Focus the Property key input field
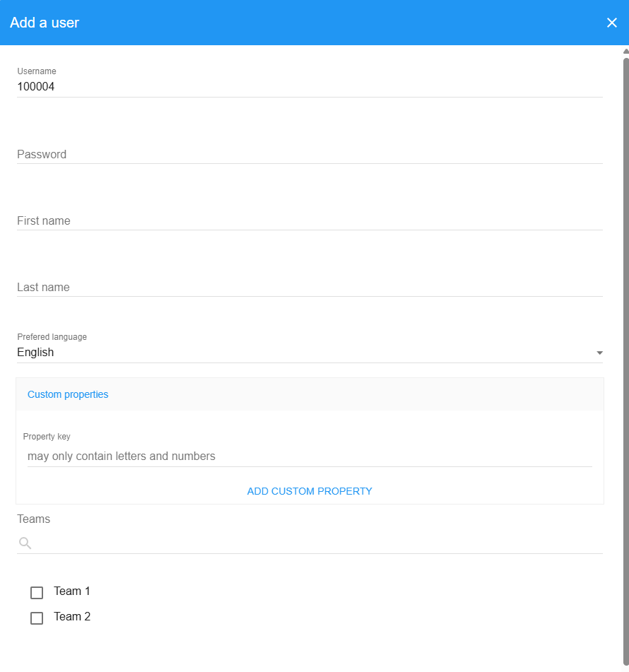The image size is (629, 672). point(310,456)
